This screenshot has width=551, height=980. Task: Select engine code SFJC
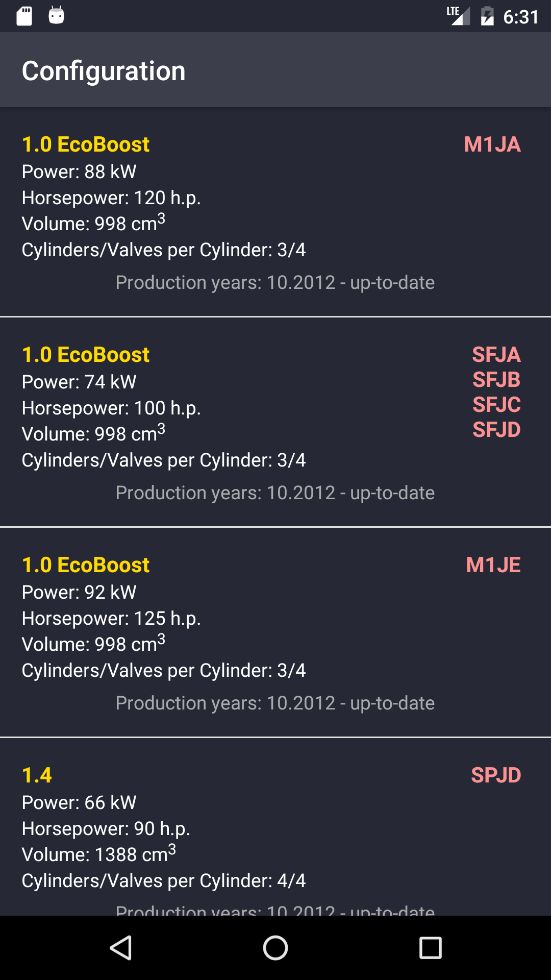(x=496, y=405)
